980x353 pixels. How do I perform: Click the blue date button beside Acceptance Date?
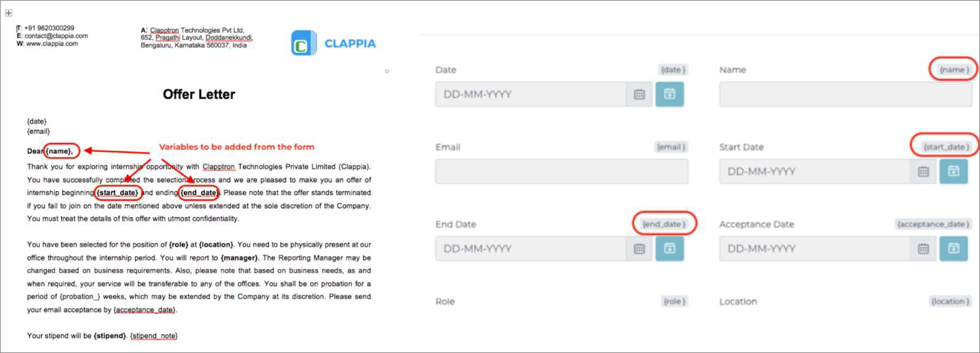click(954, 249)
